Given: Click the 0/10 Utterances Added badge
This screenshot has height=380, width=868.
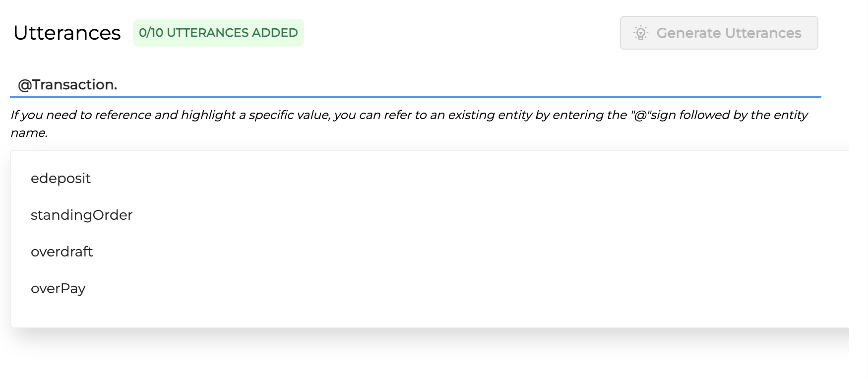Looking at the screenshot, I should tap(218, 33).
